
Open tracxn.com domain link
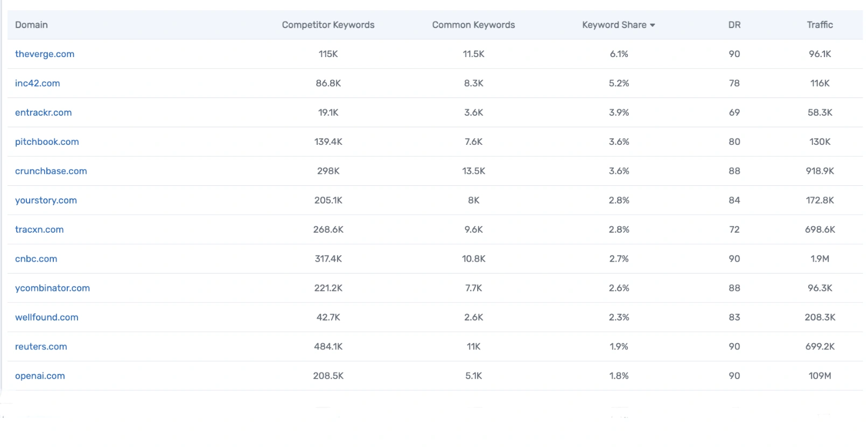[39, 229]
